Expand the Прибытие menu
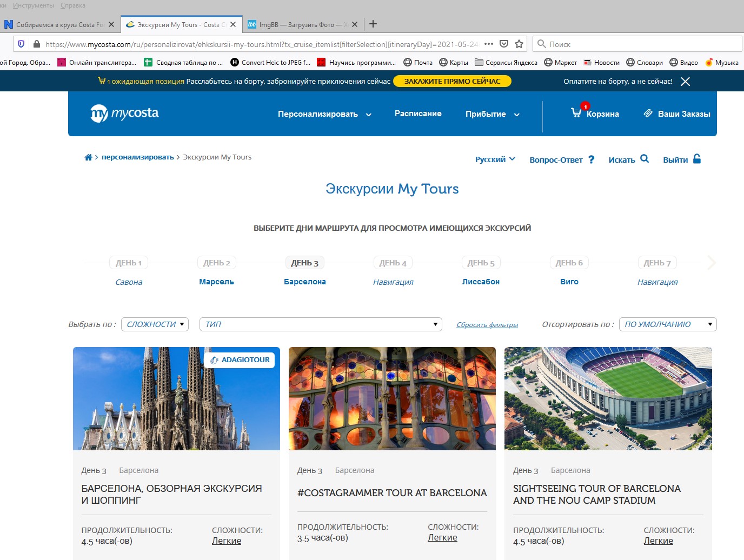The height and width of the screenshot is (560, 744). 493,114
